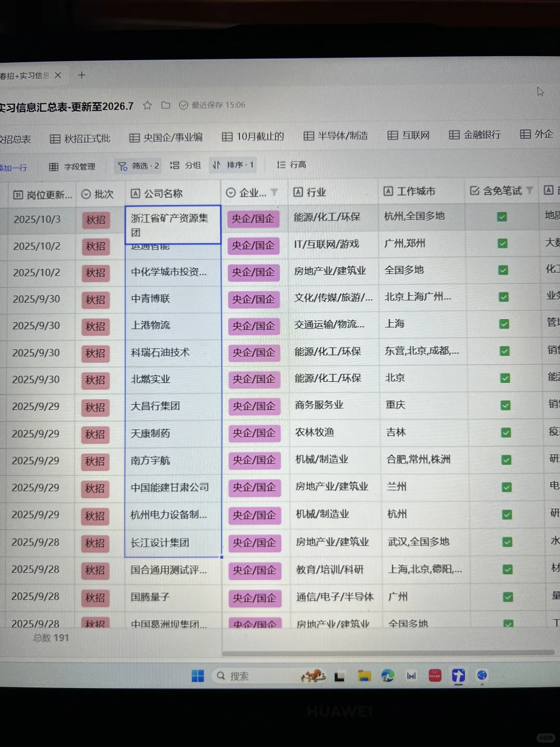
Task: Switch to the 互联网 view tab
Action: 409,135
